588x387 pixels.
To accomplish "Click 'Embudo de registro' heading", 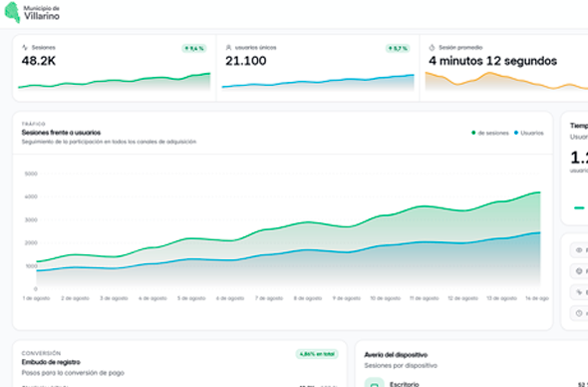I will pyautogui.click(x=51, y=362).
